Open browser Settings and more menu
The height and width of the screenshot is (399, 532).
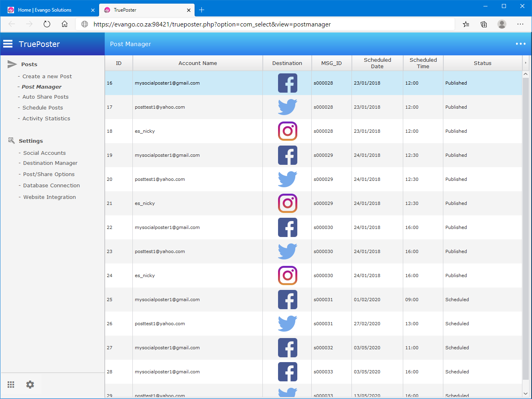(x=520, y=24)
